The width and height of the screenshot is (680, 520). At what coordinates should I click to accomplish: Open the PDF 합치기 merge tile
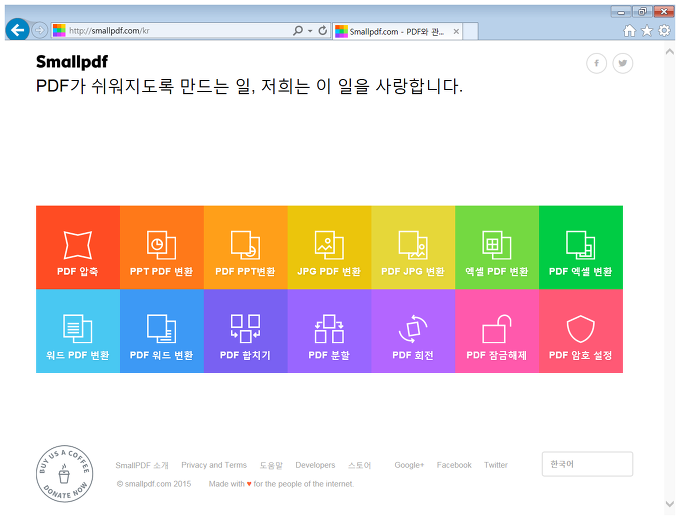(x=245, y=331)
